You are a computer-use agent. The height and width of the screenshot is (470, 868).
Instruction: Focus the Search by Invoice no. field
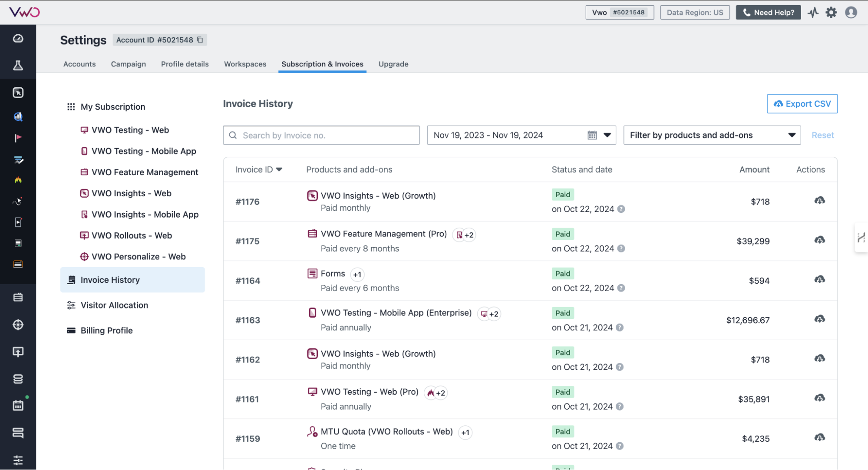(321, 135)
